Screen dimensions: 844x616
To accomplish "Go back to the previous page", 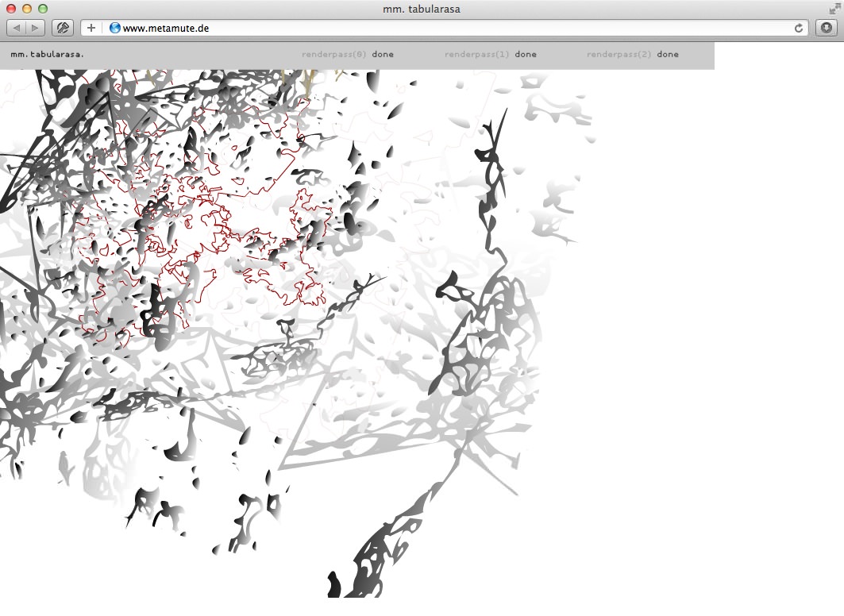I will click(x=17, y=28).
